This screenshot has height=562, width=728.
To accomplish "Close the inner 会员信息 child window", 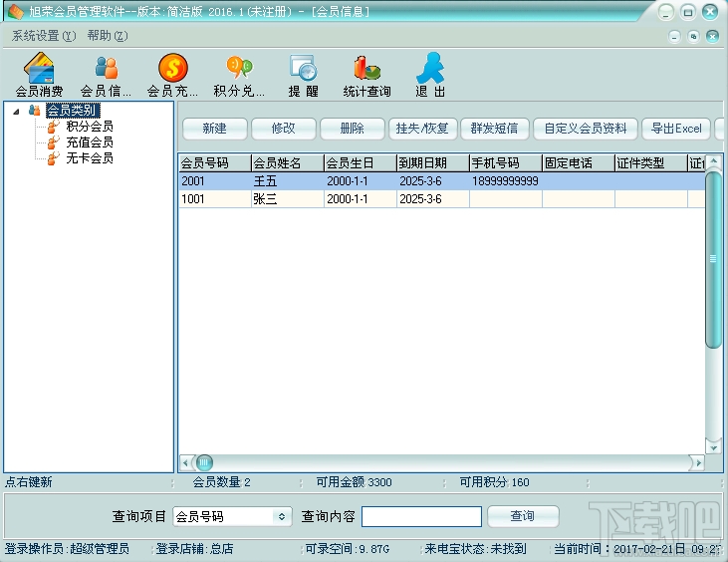I will click(712, 36).
